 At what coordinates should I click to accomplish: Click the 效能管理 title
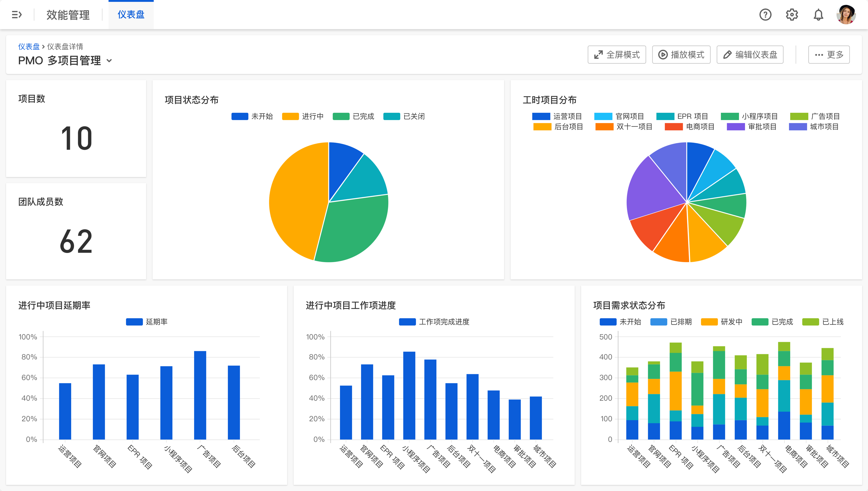(x=68, y=15)
